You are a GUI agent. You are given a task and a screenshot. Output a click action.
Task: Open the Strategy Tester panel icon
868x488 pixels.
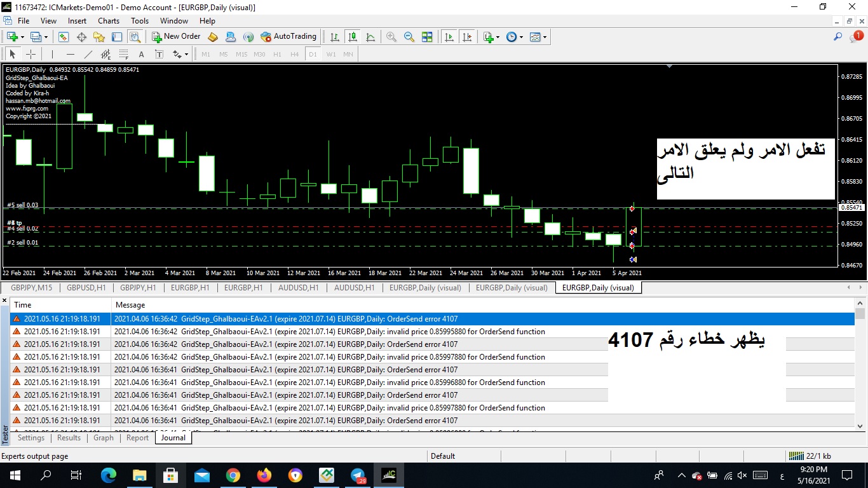click(x=135, y=37)
